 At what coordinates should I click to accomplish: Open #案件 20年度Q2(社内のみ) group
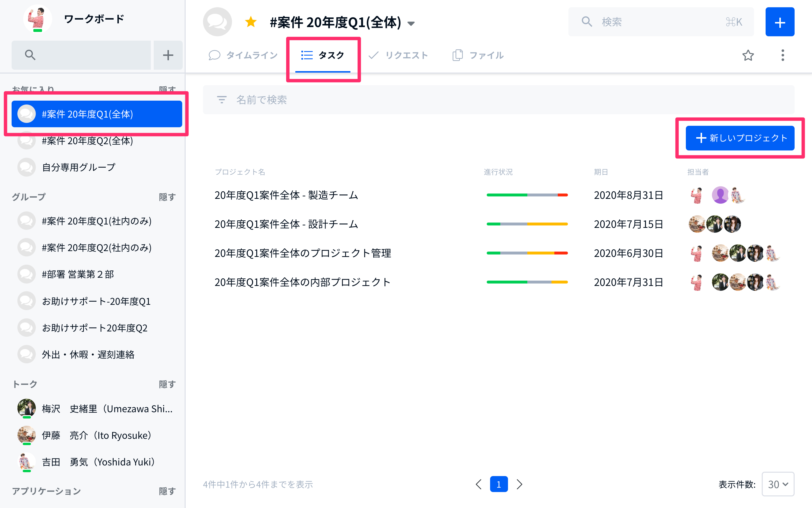97,248
